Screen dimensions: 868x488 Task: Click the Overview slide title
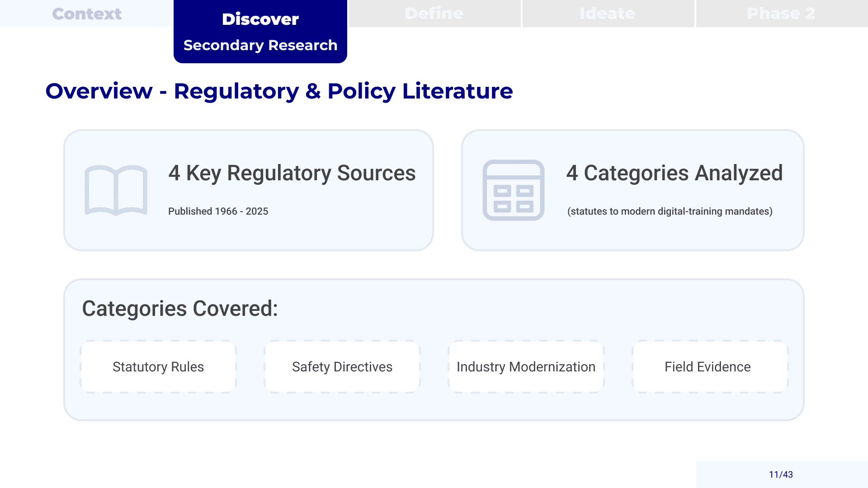tap(279, 91)
